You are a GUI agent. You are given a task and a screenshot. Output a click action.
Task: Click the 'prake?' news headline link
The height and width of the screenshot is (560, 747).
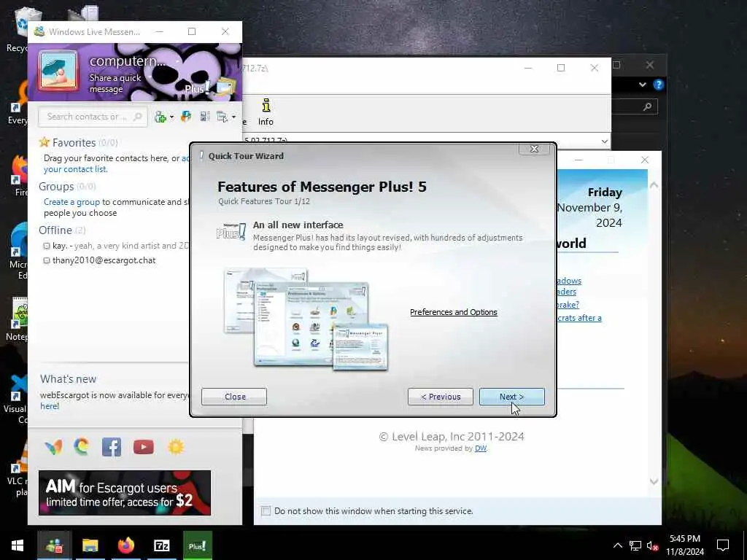click(x=568, y=304)
